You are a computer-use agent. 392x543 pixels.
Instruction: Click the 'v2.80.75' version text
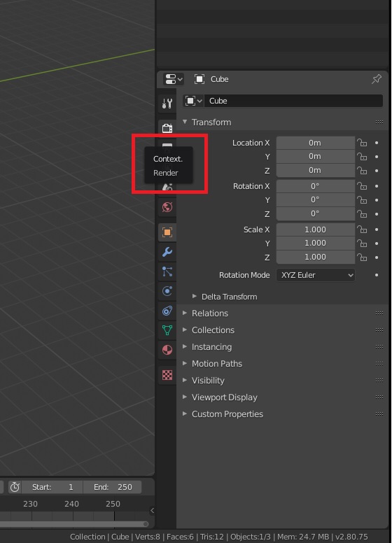351,537
